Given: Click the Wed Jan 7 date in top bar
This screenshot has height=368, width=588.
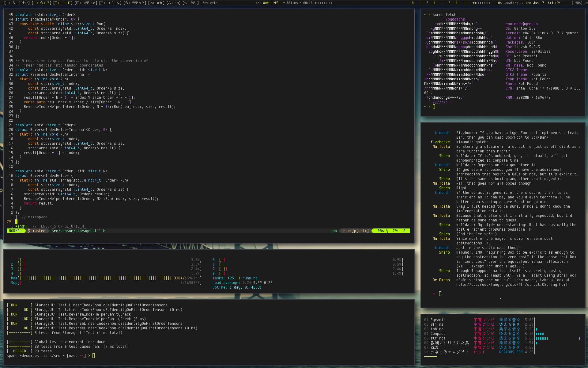Looking at the screenshot, I should tap(534, 3).
